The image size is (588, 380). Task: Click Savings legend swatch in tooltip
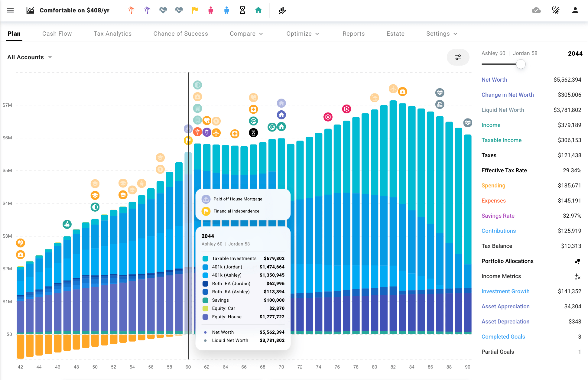tap(205, 300)
